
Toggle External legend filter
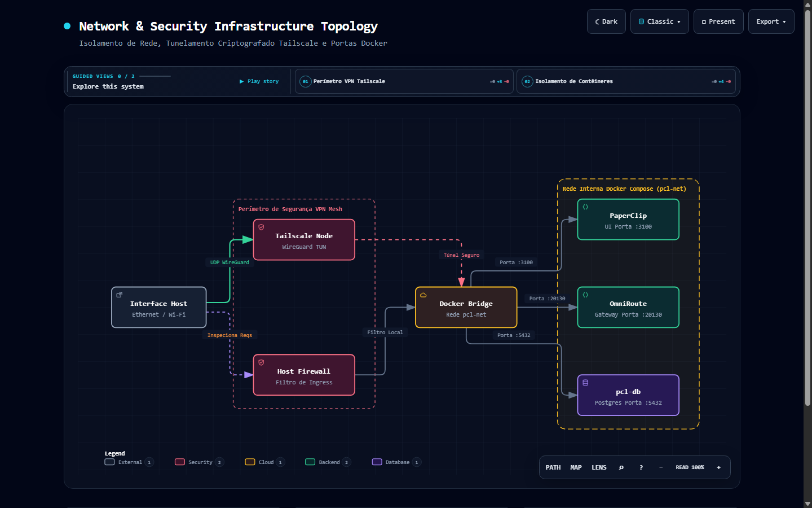[x=129, y=462]
